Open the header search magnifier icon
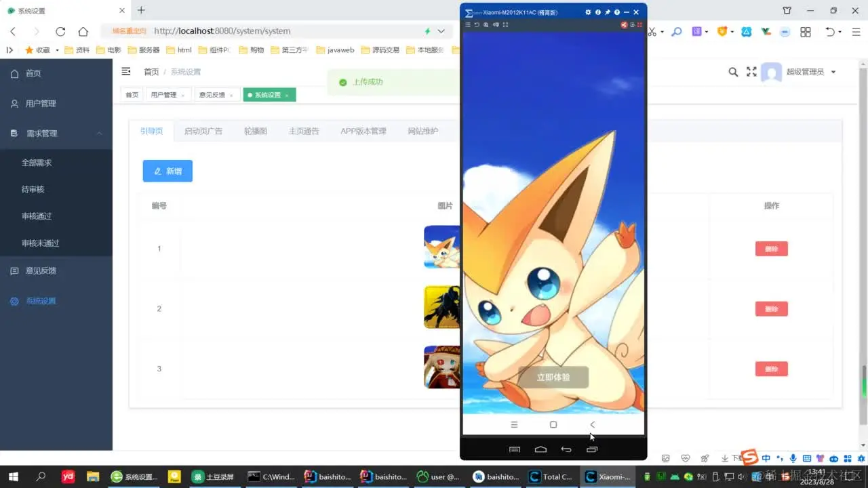This screenshot has height=488, width=868. (x=733, y=72)
